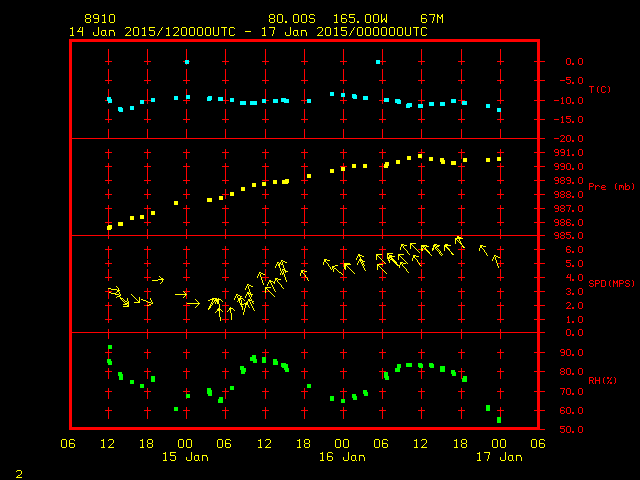Click the SPD(MPS) wind speed axis title
The width and height of the screenshot is (640, 480).
611,283
